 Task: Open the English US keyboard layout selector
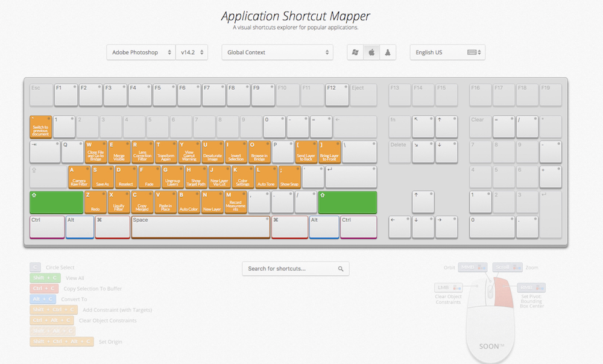point(447,52)
